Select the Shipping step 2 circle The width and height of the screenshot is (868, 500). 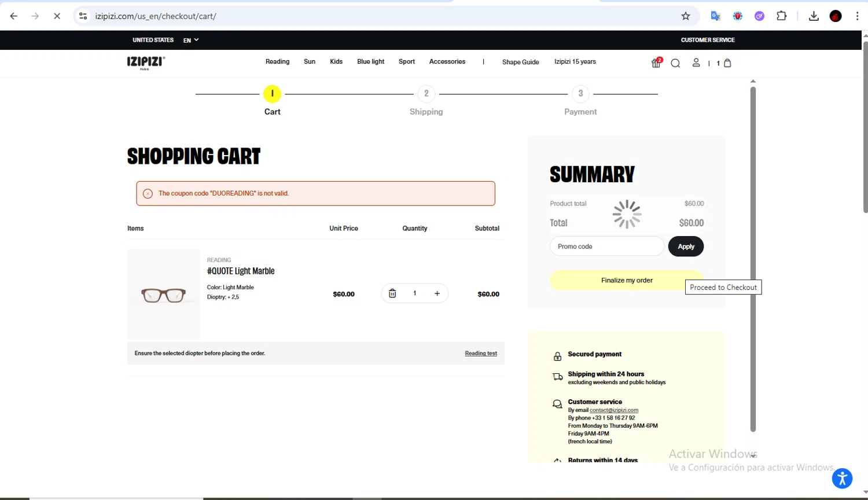click(x=426, y=94)
